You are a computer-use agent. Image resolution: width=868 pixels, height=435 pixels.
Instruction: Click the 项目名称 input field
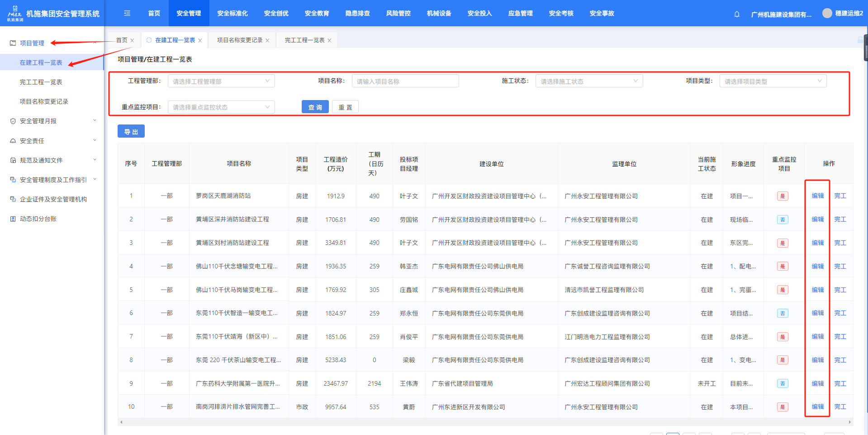click(405, 81)
